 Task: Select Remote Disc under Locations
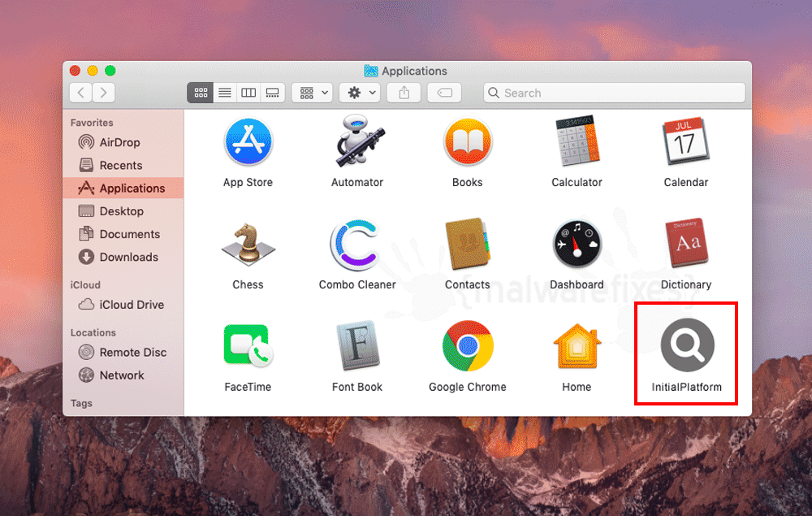[123, 353]
